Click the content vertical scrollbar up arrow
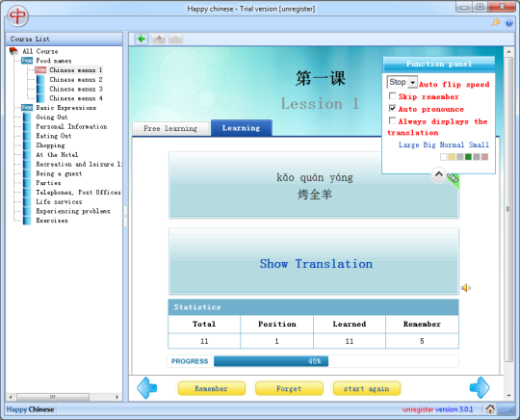This screenshot has height=420, width=520. coord(508,51)
